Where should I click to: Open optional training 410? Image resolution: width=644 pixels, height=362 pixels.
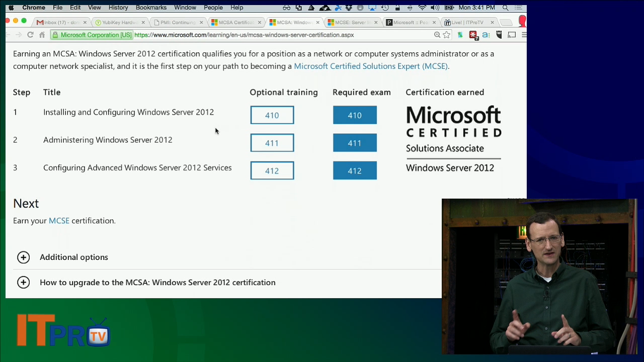click(272, 115)
